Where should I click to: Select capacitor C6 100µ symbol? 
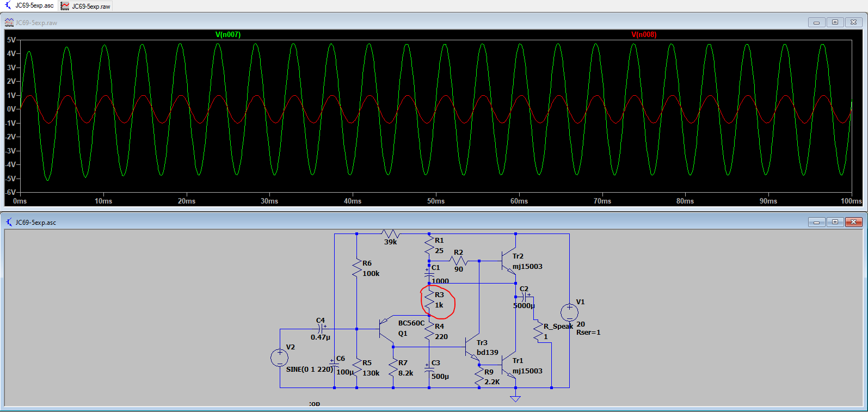(334, 365)
